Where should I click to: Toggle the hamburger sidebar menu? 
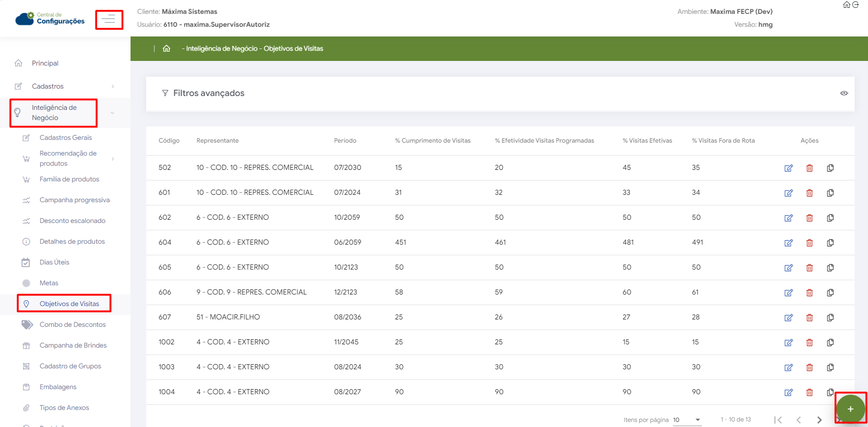[109, 19]
